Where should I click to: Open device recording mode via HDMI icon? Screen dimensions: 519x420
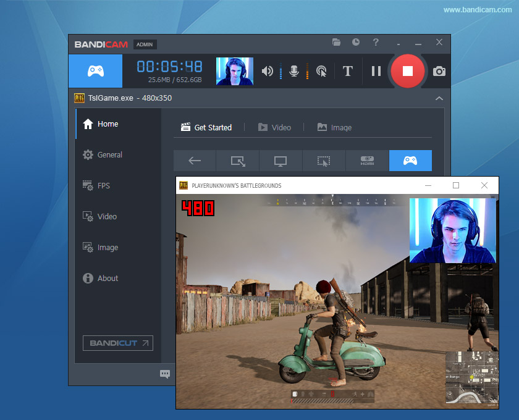point(367,161)
